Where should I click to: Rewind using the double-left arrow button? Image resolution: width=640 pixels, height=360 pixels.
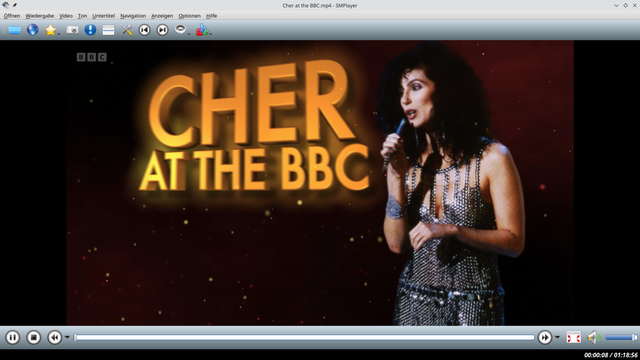click(55, 338)
